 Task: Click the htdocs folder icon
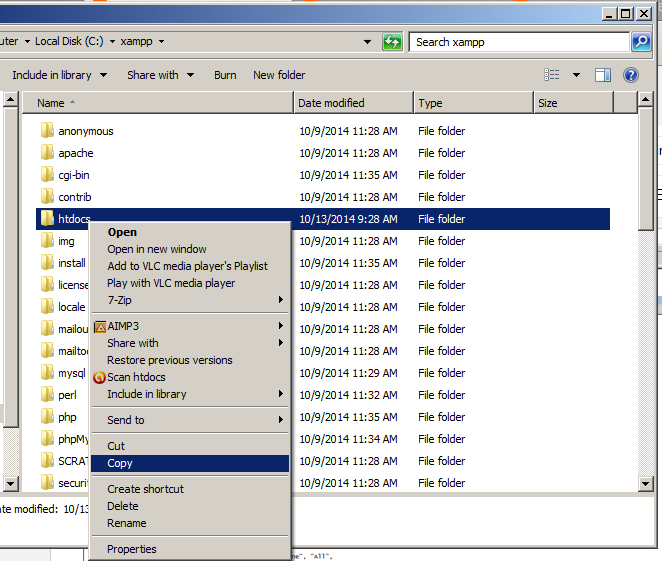click(x=47, y=218)
